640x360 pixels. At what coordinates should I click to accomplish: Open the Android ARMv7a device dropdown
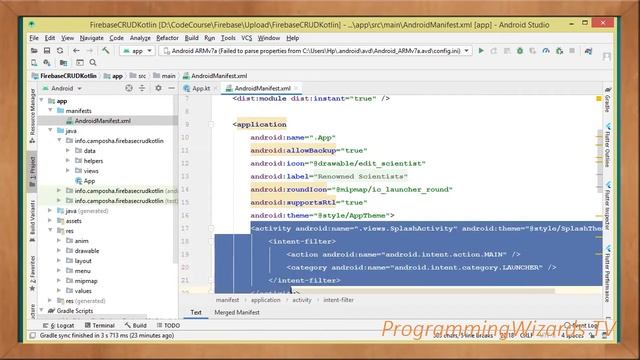coord(315,51)
